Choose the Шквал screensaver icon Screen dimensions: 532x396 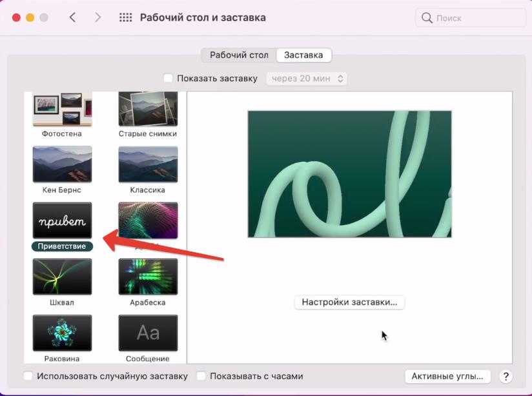coord(62,276)
